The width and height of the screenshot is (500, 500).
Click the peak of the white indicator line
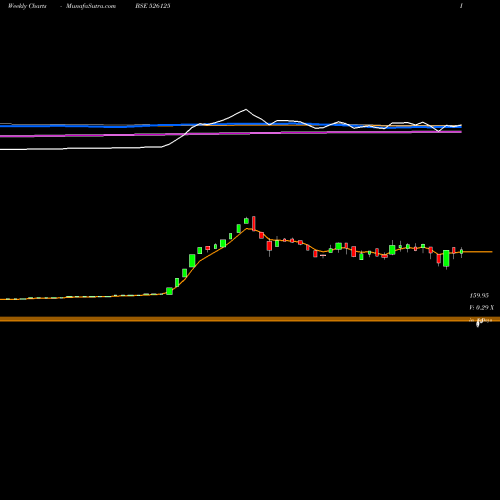(x=246, y=109)
